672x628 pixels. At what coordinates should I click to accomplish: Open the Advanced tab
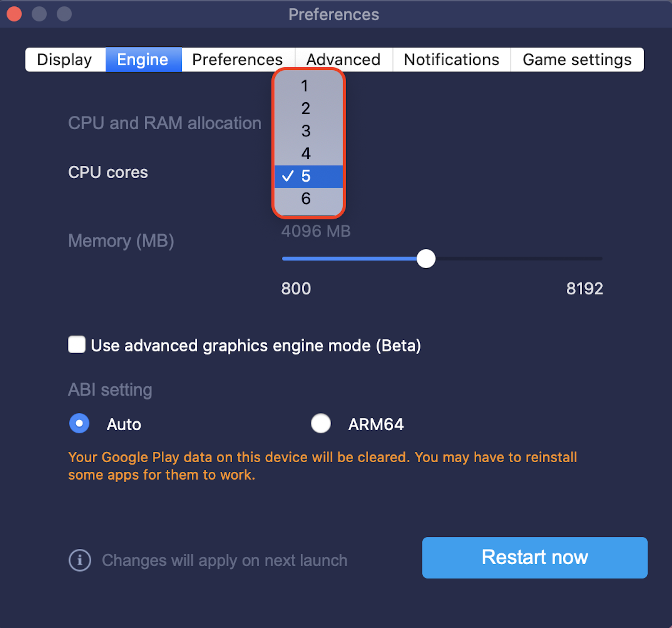pos(344,59)
